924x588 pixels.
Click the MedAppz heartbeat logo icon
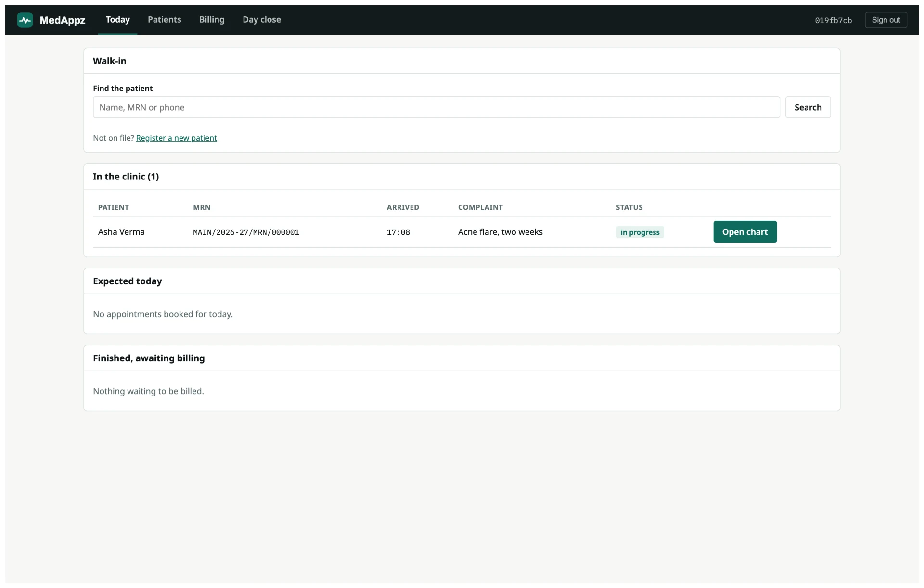pos(25,20)
